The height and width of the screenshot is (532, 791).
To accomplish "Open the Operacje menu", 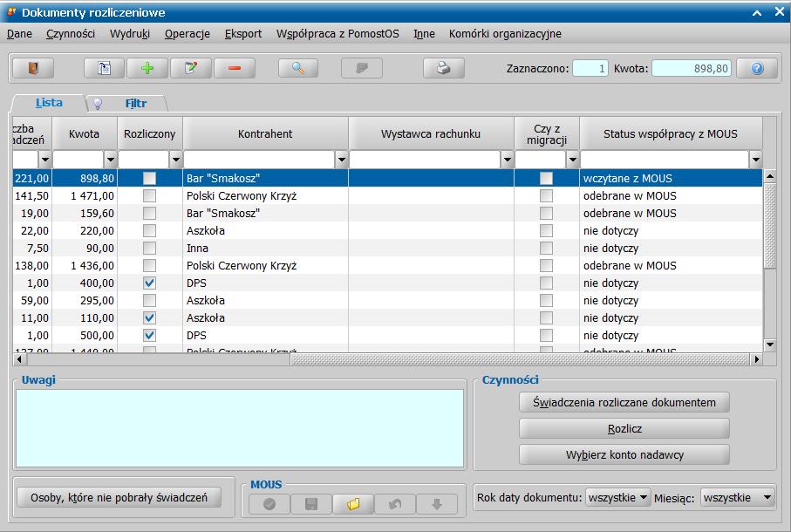I will (188, 34).
